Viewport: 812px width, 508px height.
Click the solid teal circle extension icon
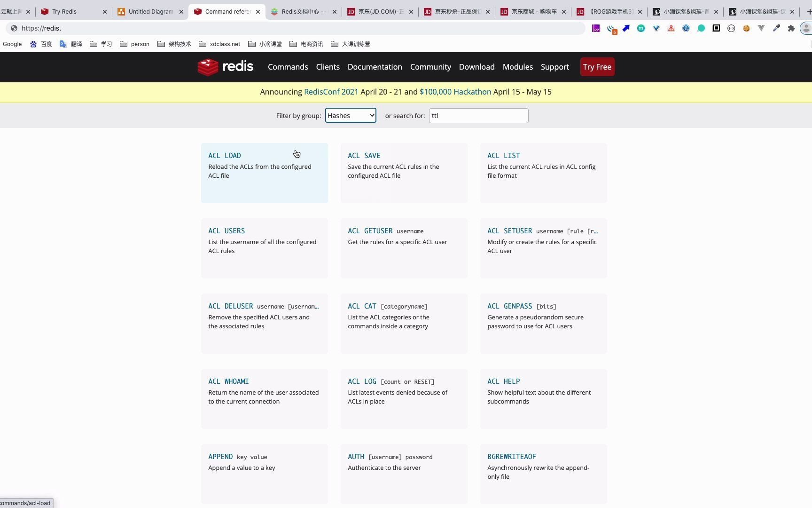pos(701,28)
